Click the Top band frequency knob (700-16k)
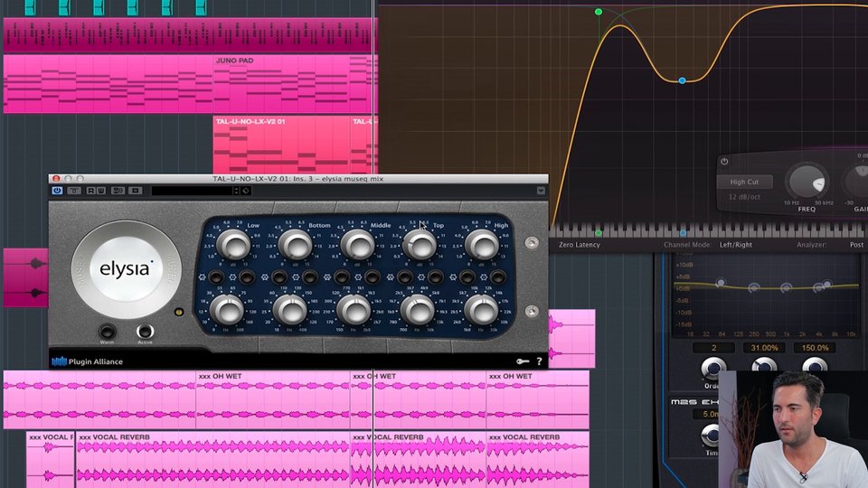 coord(417,310)
